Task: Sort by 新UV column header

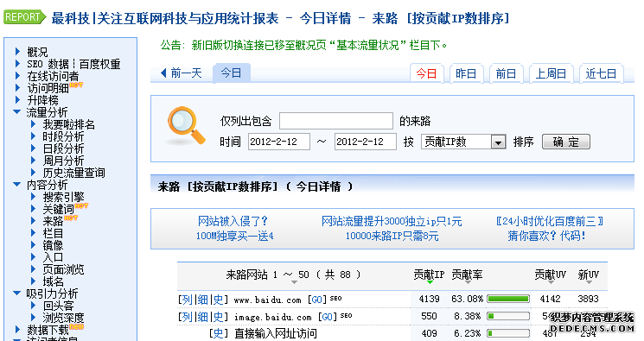Action: (588, 275)
